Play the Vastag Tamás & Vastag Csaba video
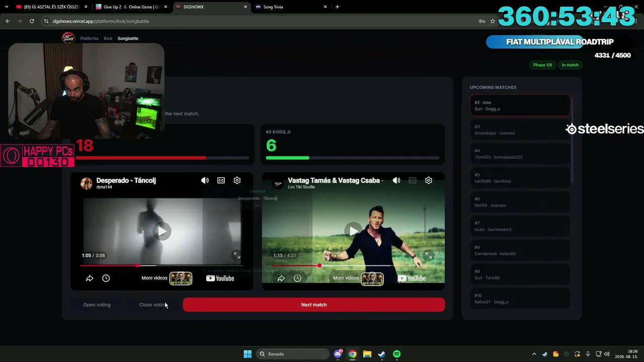The width and height of the screenshot is (644, 362). tap(354, 231)
